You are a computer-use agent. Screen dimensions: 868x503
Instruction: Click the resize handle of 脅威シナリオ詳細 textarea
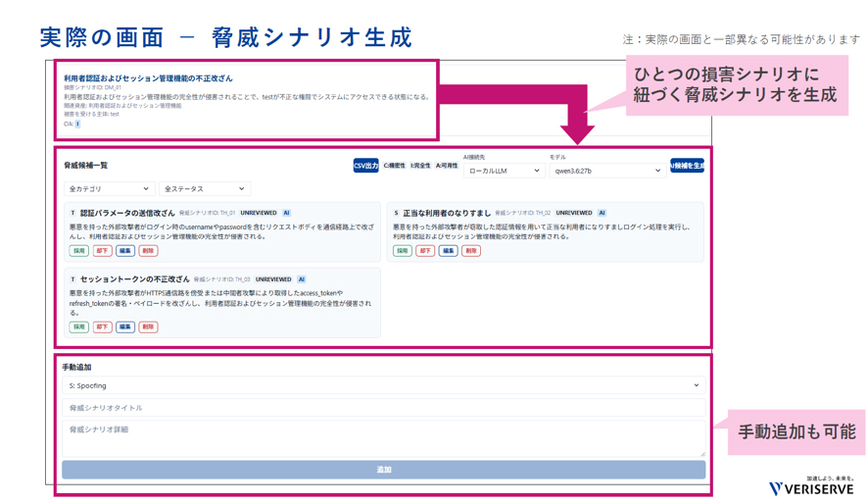(702, 454)
